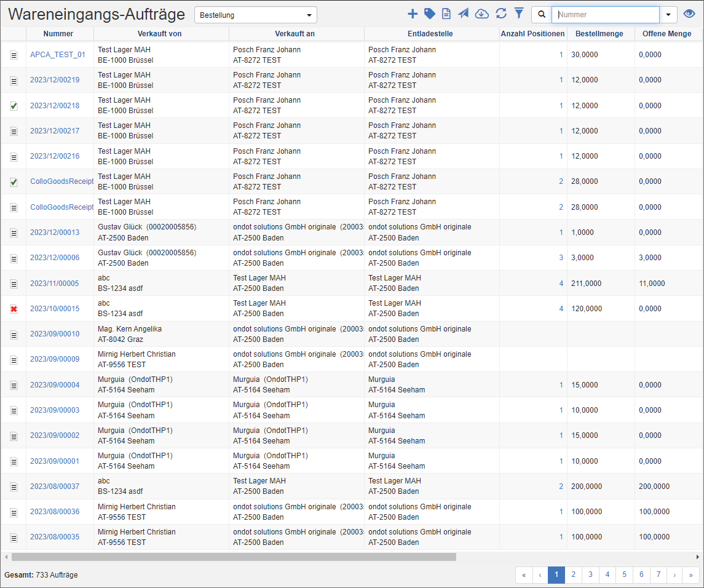Click the Bestellmenge column header
The height and width of the screenshot is (588, 704).
coord(599,34)
